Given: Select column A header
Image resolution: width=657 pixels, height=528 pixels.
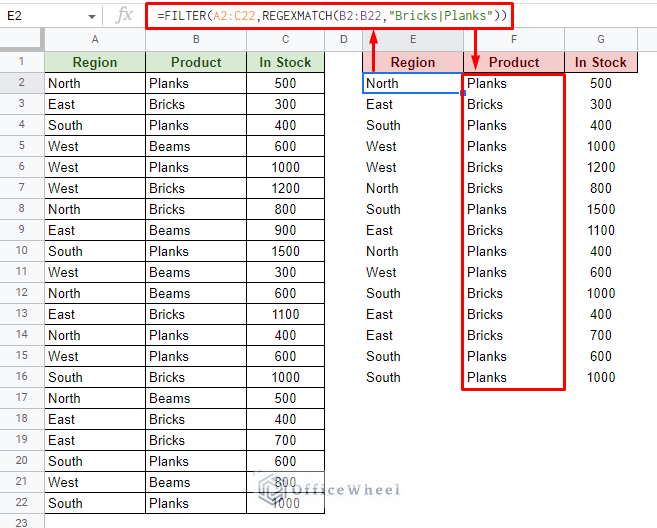Looking at the screenshot, I should (95, 40).
